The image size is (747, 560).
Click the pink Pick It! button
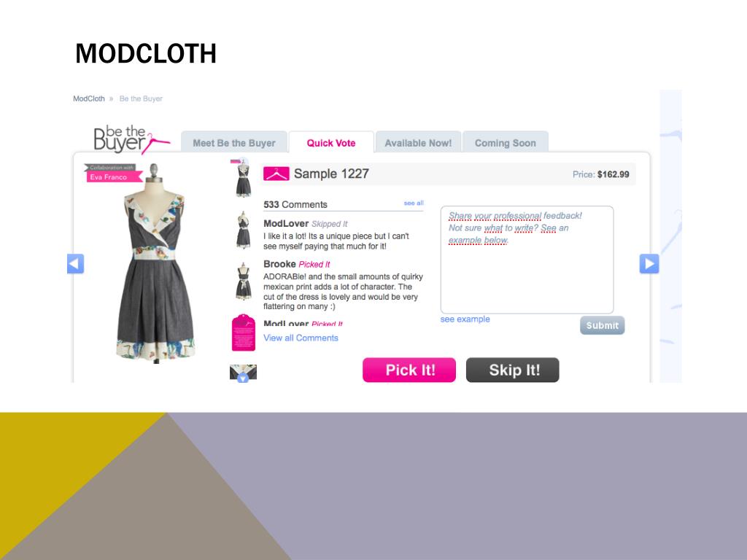pos(409,370)
